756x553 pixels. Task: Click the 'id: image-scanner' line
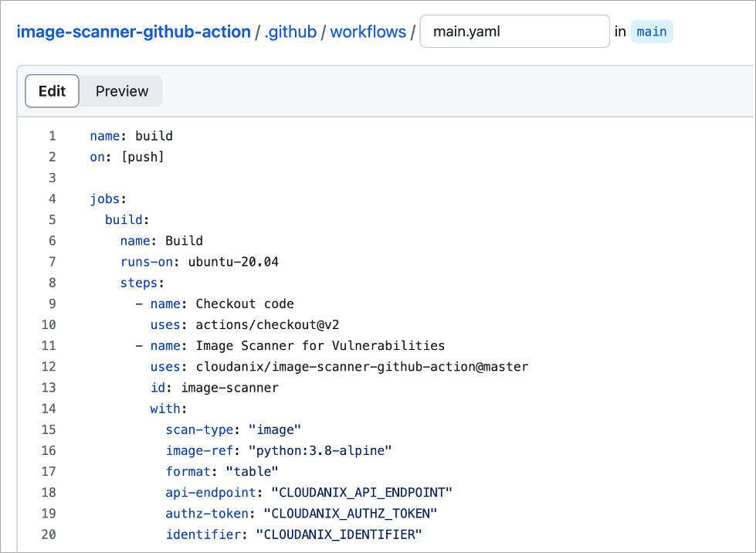(214, 387)
